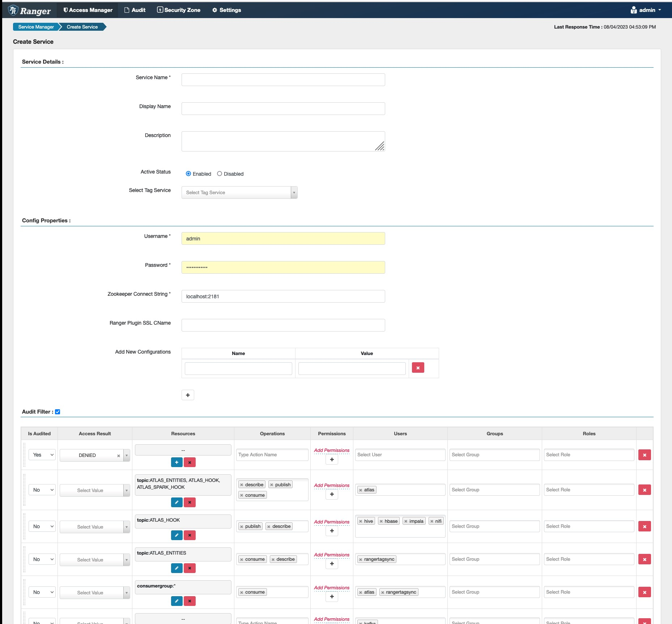Click Add Permissions link in atlas row
The height and width of the screenshot is (624, 672).
tap(332, 485)
